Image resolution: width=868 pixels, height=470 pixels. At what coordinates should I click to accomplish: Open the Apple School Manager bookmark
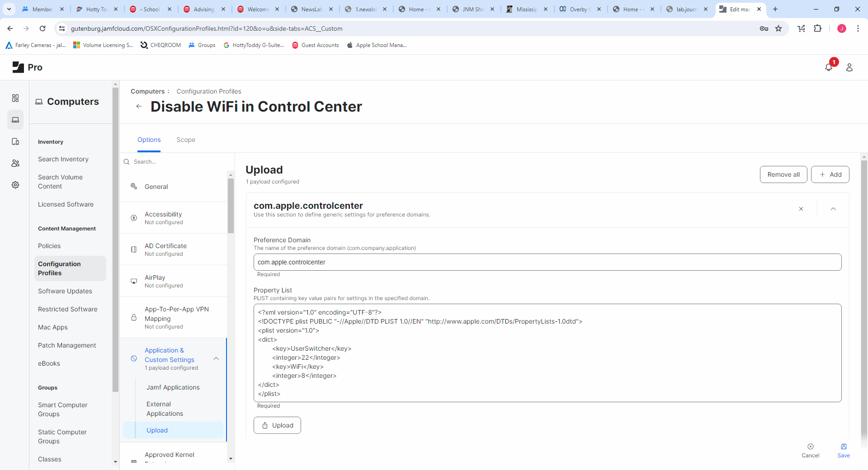point(377,45)
